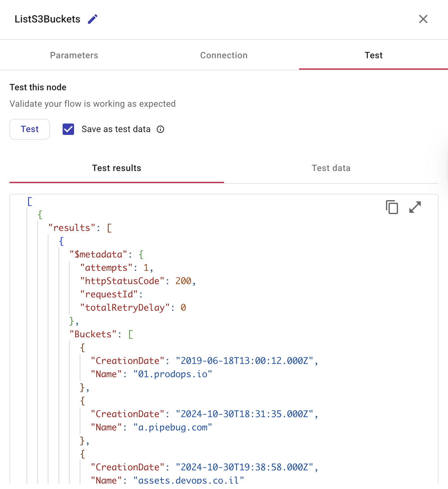448x489 pixels.
Task: Copy the test results JSON
Action: (x=392, y=207)
